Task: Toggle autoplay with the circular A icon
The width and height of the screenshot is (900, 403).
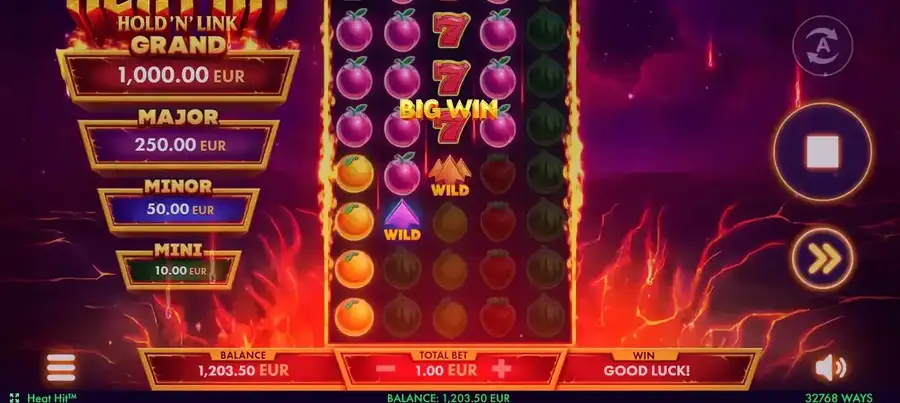Action: tap(822, 46)
